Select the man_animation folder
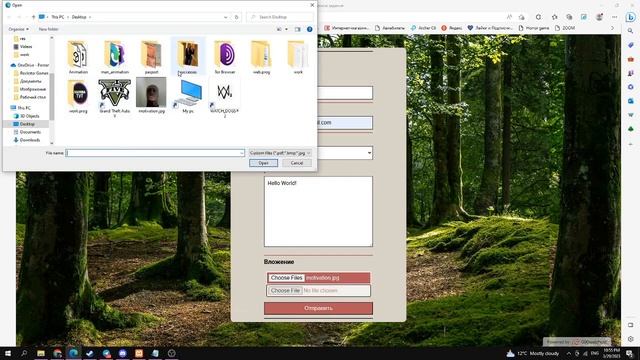The width and height of the screenshot is (640, 360). click(x=115, y=57)
